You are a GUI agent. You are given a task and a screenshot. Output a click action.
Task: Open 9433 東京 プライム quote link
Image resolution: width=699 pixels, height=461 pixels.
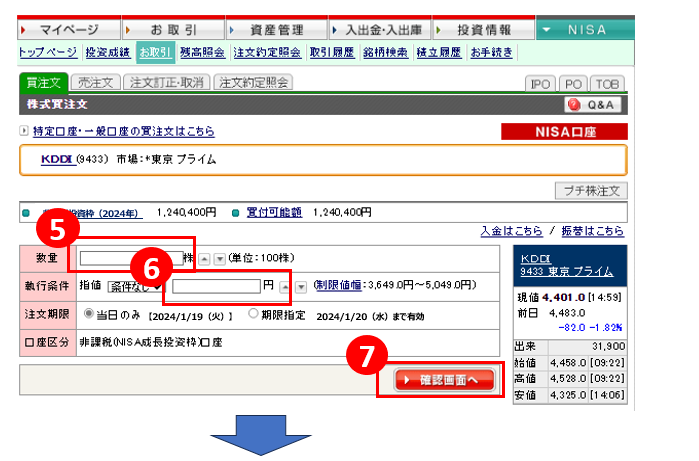(567, 272)
